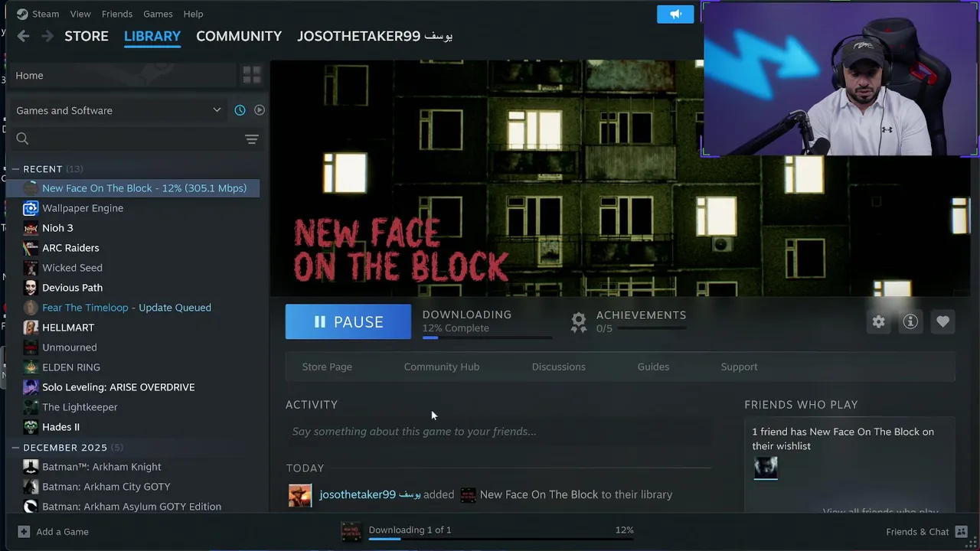Click the Wicked Seed game icon

pyautogui.click(x=31, y=268)
